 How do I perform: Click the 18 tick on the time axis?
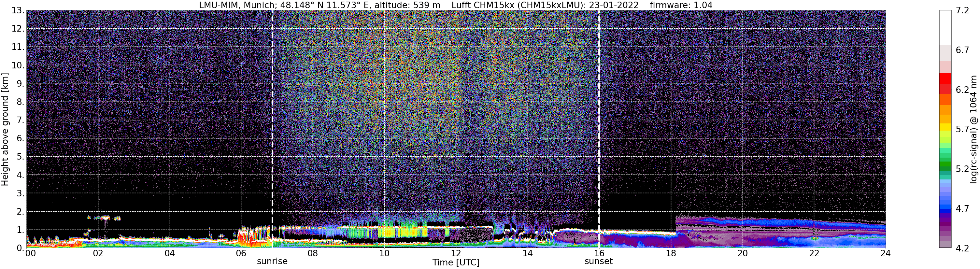671,253
